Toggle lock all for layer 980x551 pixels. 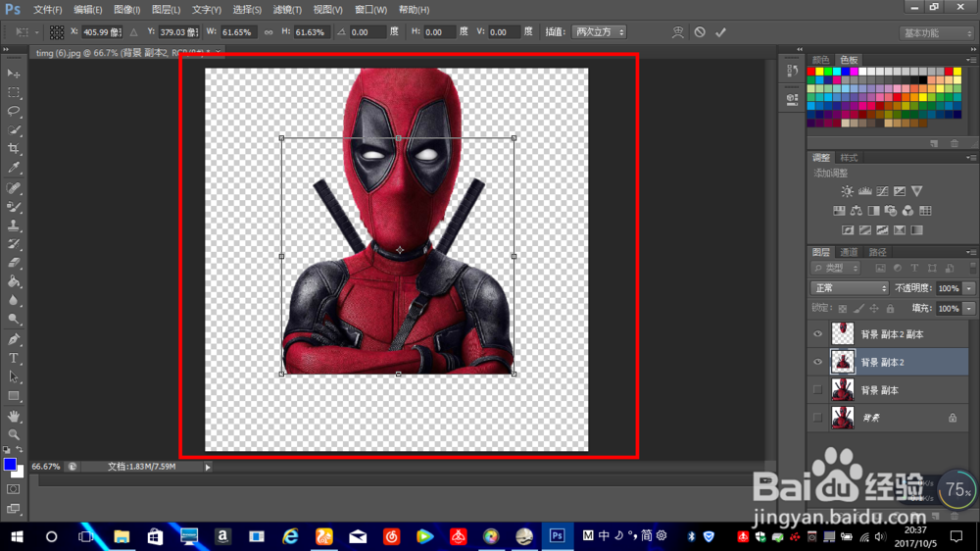[890, 308]
